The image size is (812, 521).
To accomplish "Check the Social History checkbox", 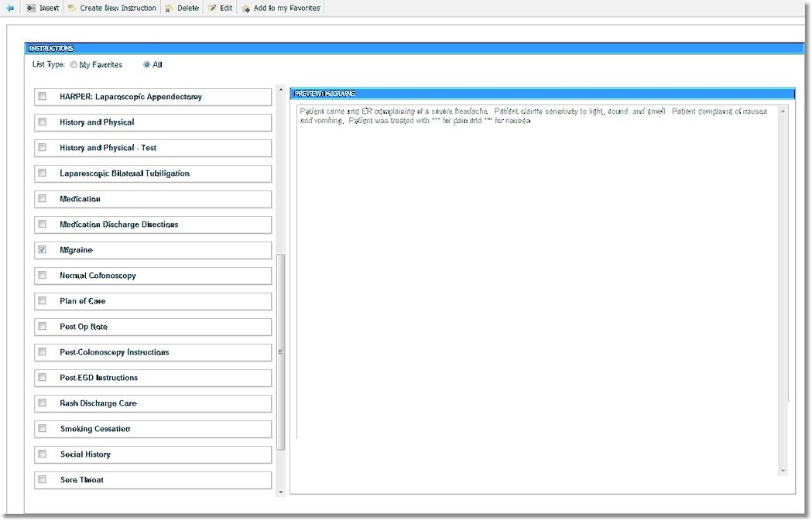I will (43, 454).
